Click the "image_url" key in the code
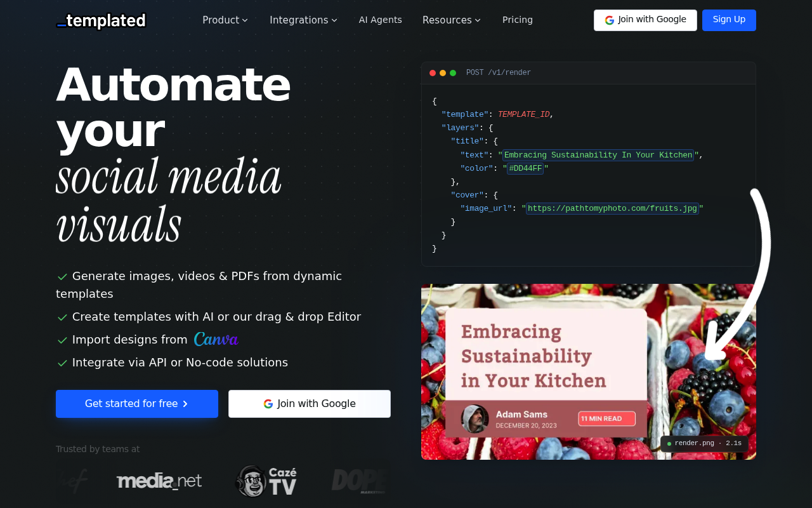The image size is (812, 508). tap(486, 208)
